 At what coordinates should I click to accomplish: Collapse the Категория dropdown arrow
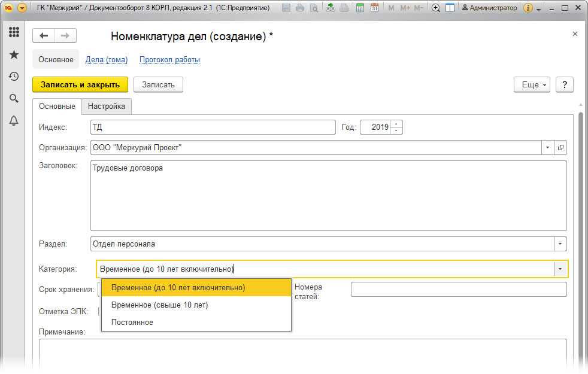pyautogui.click(x=560, y=269)
